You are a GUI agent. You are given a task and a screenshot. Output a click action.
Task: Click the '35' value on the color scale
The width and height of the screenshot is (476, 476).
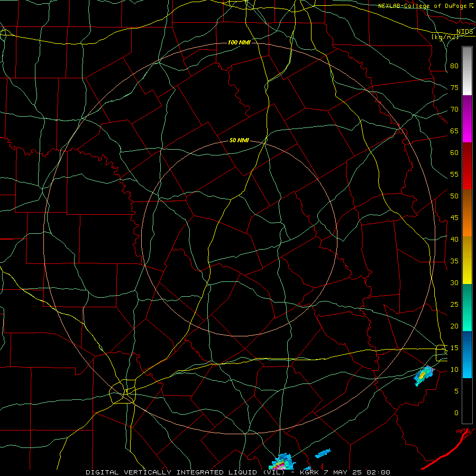tap(454, 261)
